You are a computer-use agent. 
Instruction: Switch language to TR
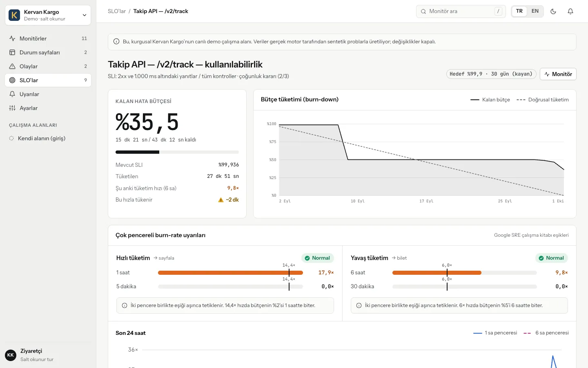(519, 11)
